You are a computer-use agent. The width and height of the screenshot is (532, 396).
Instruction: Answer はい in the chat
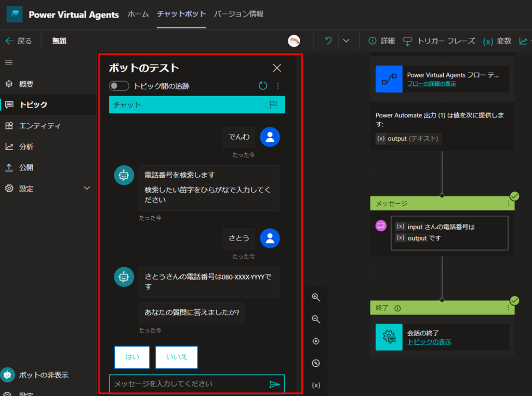tap(132, 357)
